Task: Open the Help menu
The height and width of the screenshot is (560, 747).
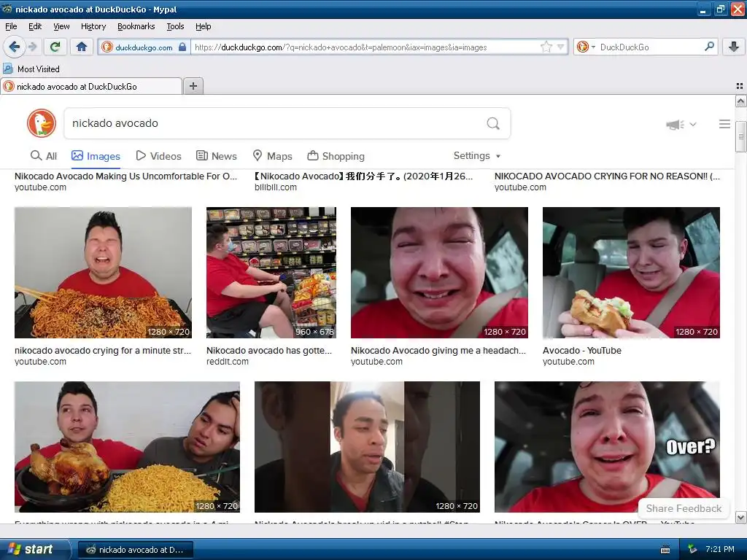Action: coord(203,26)
